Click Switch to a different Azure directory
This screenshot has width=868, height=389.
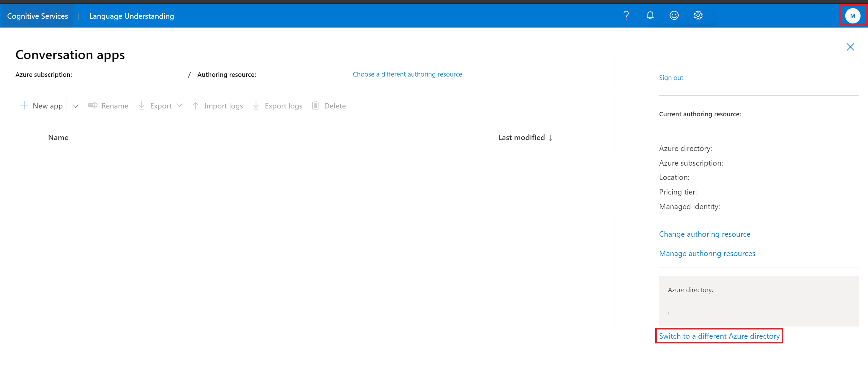click(x=719, y=336)
